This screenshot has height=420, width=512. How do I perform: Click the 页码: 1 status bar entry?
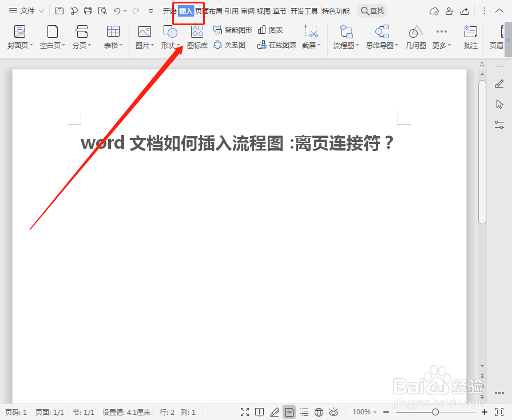(15, 412)
